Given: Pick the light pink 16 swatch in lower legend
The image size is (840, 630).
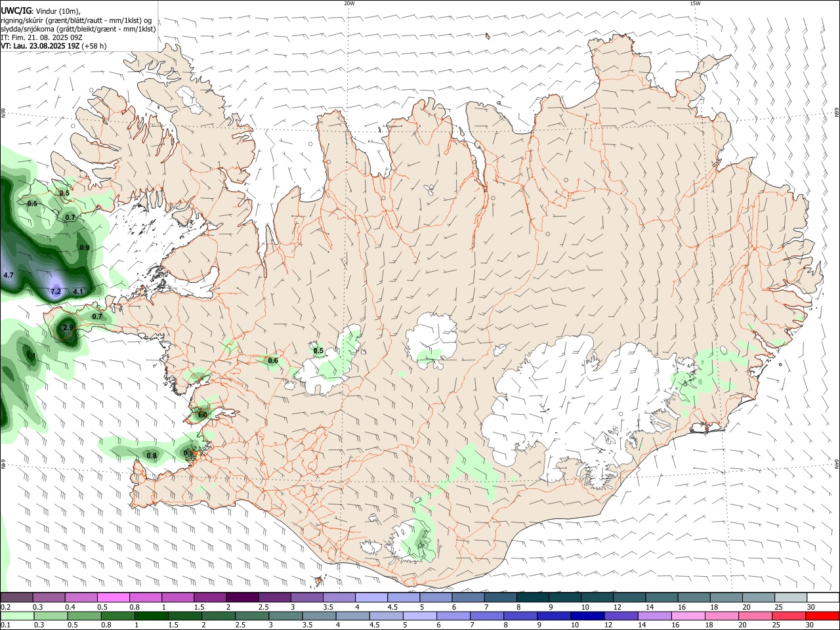Looking at the screenshot, I should (x=688, y=616).
